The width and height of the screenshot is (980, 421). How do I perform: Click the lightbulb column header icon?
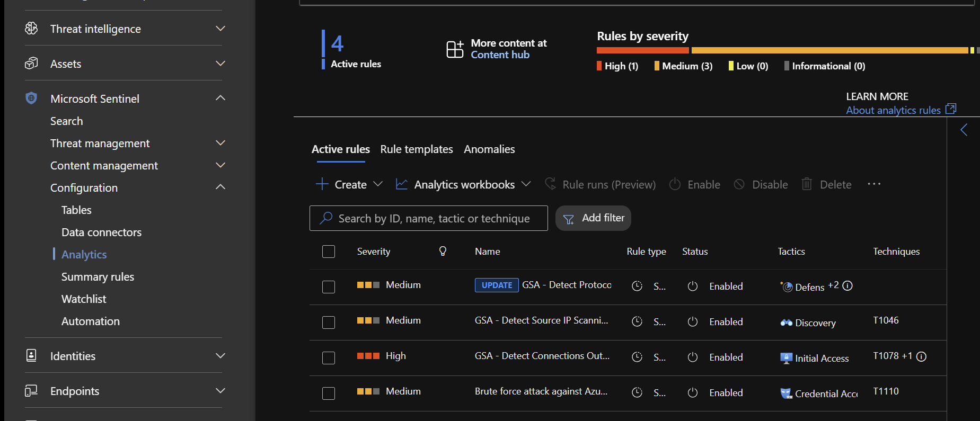tap(443, 251)
